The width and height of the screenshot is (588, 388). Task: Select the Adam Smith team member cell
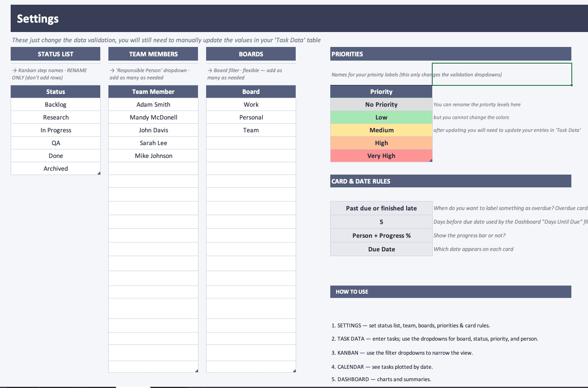(153, 105)
